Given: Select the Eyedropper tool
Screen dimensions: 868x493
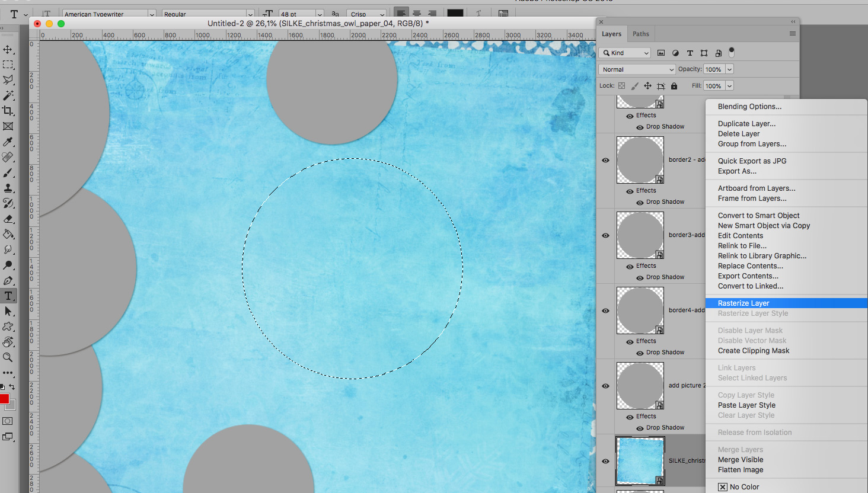Looking at the screenshot, I should click(8, 142).
